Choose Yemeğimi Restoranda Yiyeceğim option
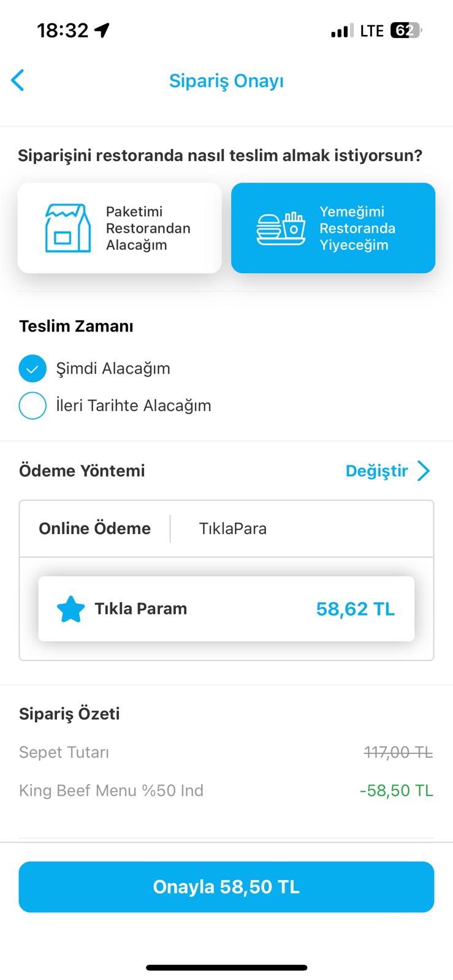 tap(333, 228)
